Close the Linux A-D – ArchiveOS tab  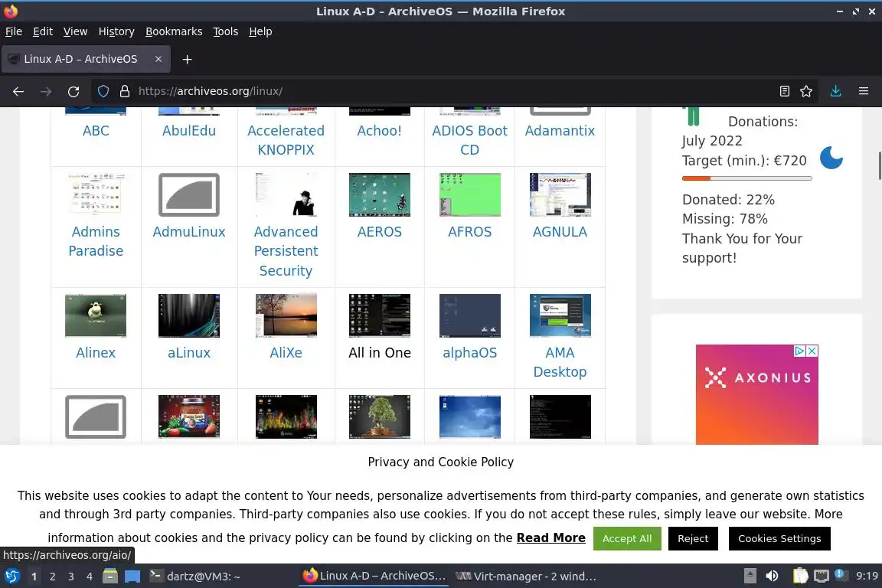click(x=158, y=59)
